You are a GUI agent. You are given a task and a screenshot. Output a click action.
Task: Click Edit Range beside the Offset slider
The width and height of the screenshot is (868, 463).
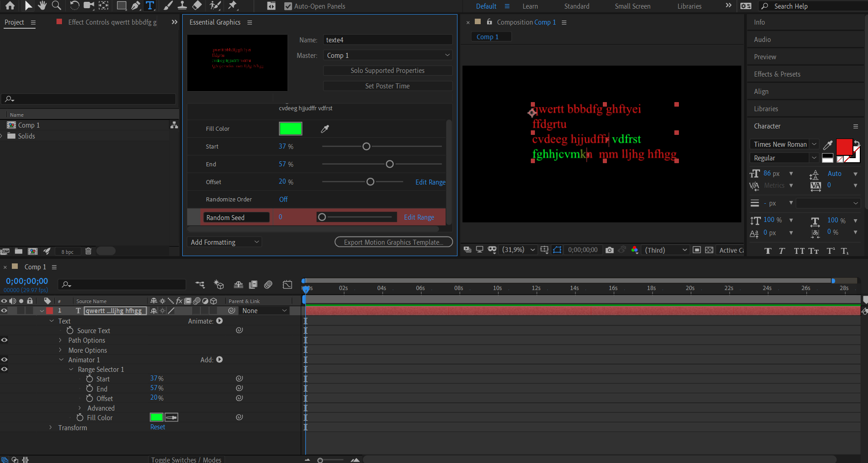point(430,182)
